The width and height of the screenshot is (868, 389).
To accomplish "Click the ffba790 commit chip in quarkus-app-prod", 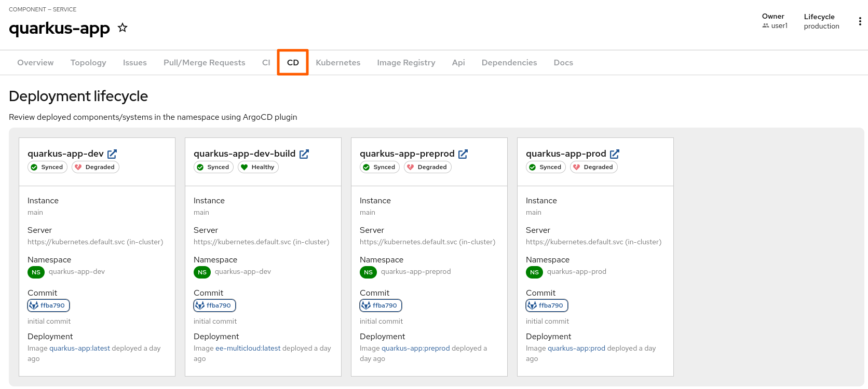I will click(547, 305).
